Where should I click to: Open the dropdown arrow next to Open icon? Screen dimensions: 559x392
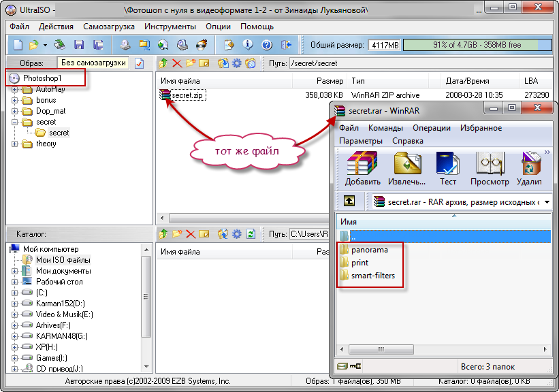(x=45, y=45)
